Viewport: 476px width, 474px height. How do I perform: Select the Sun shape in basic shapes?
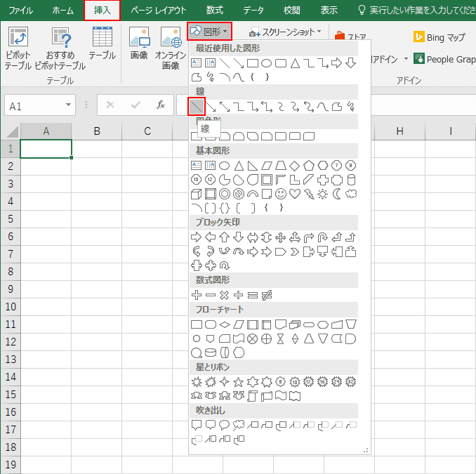point(323,194)
